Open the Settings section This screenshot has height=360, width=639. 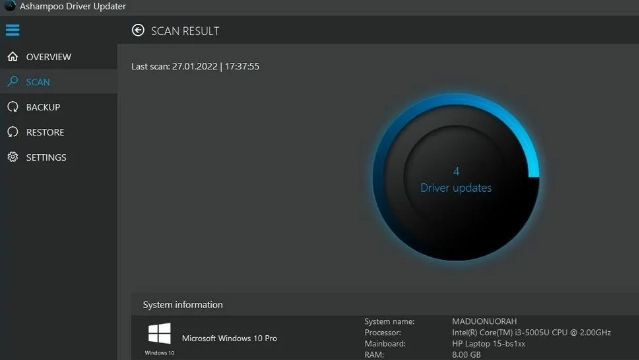pos(59,157)
